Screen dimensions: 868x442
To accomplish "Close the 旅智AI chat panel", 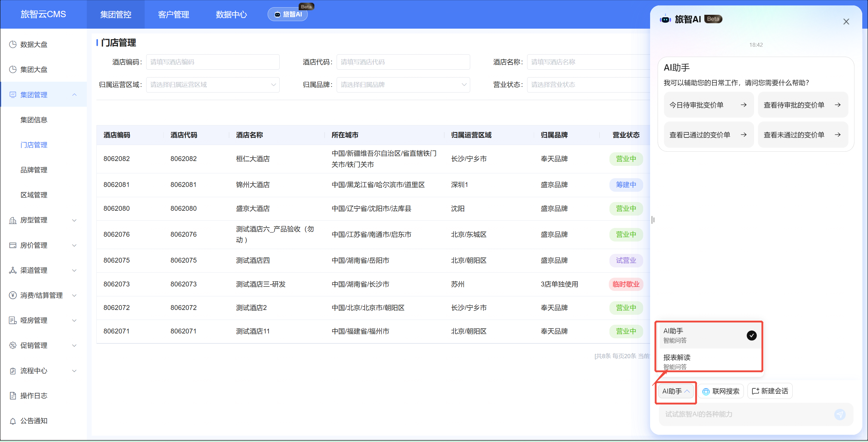I will point(846,22).
